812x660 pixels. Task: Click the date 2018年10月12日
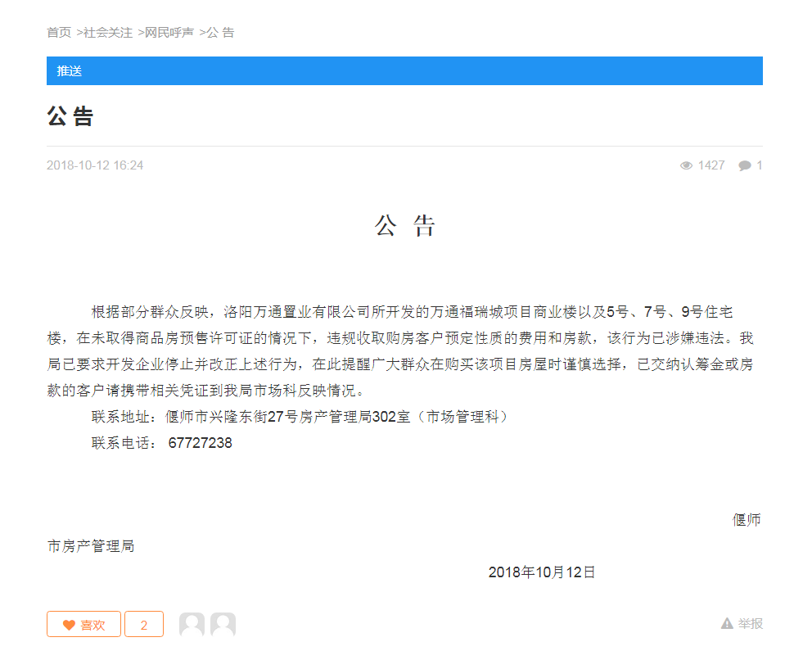[x=542, y=572]
